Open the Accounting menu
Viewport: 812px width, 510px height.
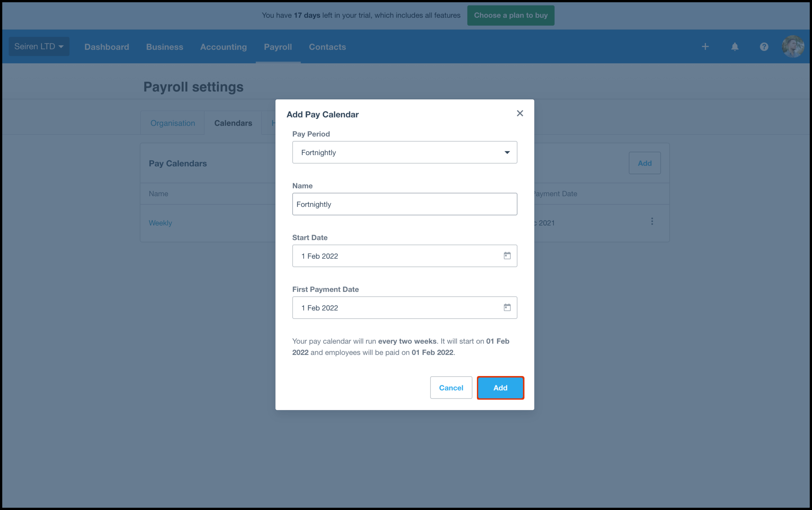click(223, 47)
